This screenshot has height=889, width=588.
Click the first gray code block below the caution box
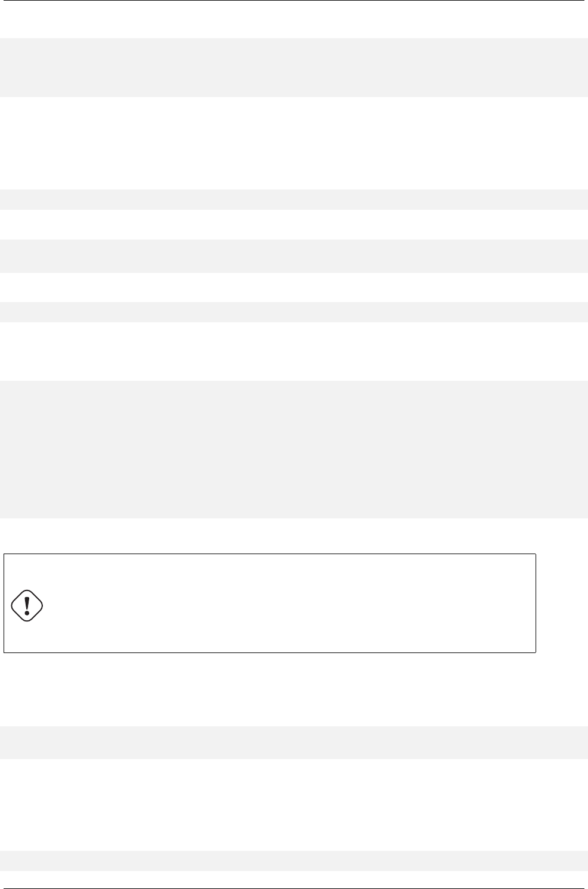click(x=294, y=742)
